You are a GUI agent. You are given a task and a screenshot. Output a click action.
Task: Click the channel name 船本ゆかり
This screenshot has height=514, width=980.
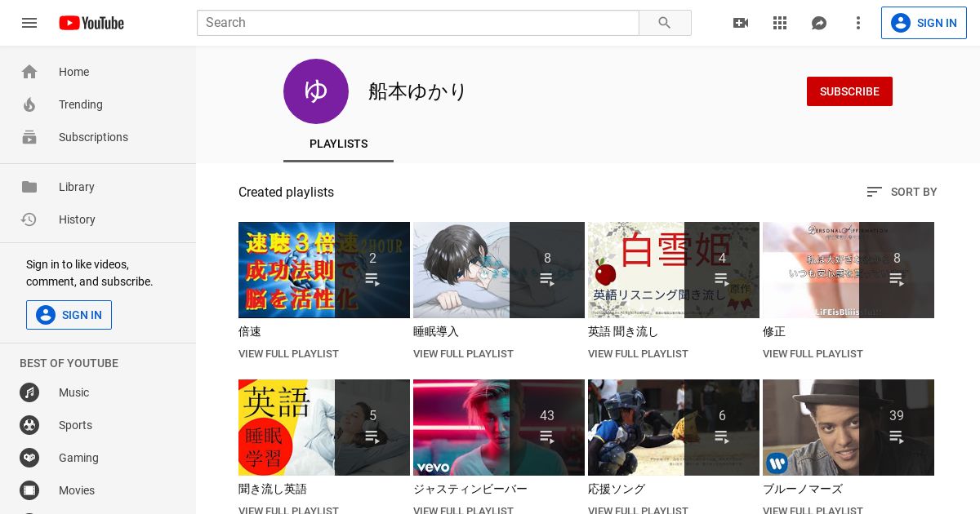(x=417, y=91)
